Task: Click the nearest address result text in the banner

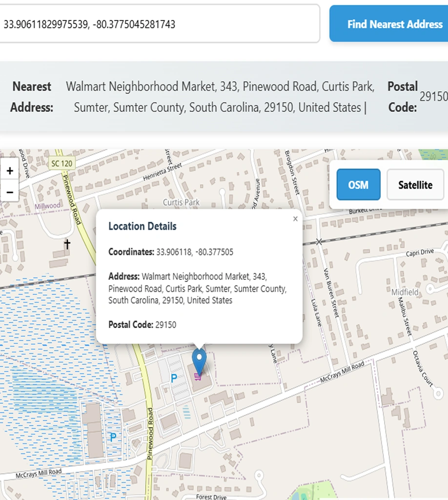Action: pyautogui.click(x=220, y=97)
